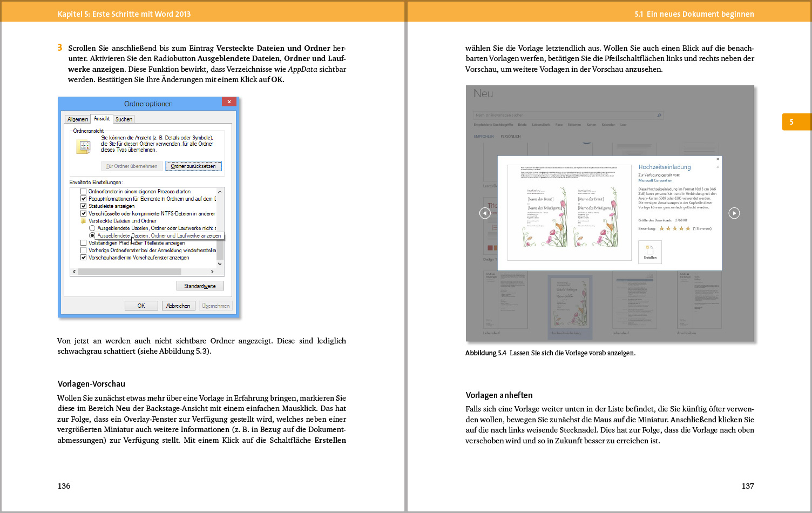Toggle Vorschauhandler im Vorschaufenster anzeigen checkbox

coord(84,258)
